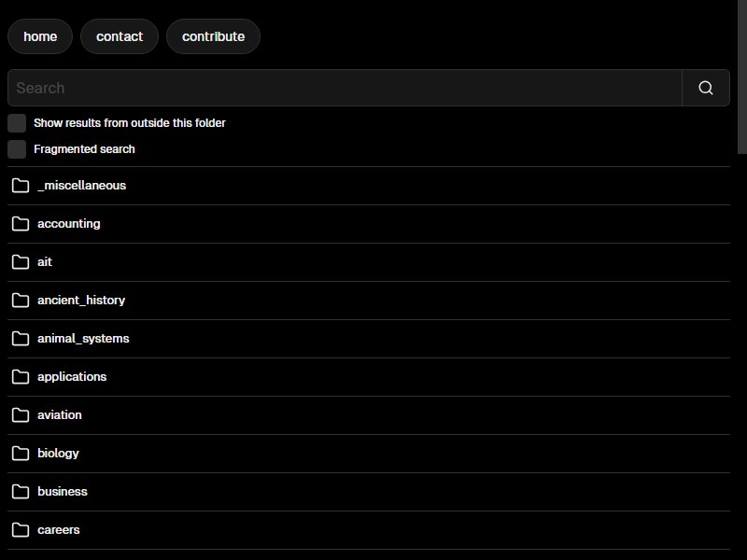Open the applications folder link
Viewport: 747px width, 560px height.
tap(72, 377)
